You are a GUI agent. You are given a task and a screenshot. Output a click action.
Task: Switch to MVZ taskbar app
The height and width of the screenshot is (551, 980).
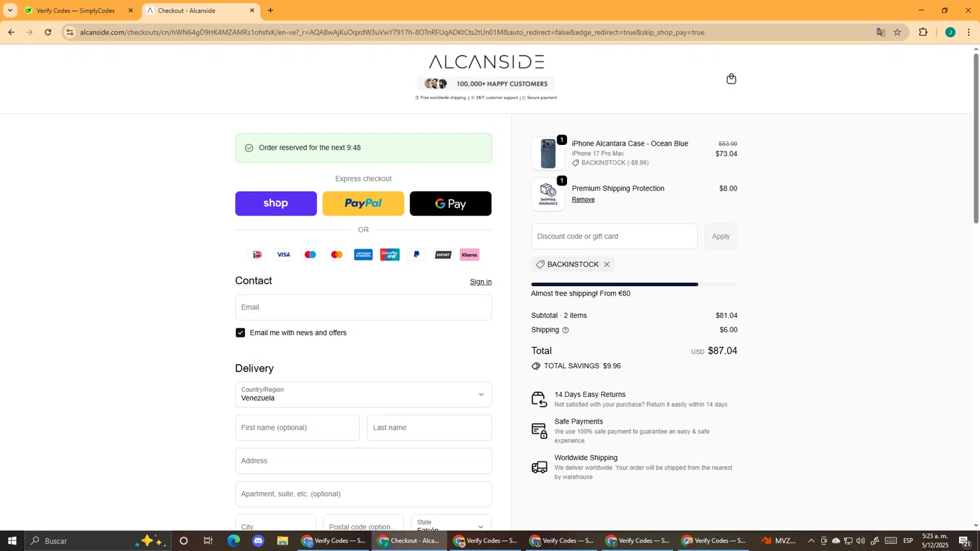point(779,541)
